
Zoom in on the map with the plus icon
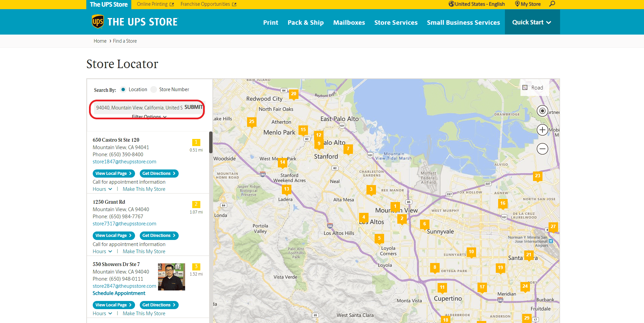542,130
